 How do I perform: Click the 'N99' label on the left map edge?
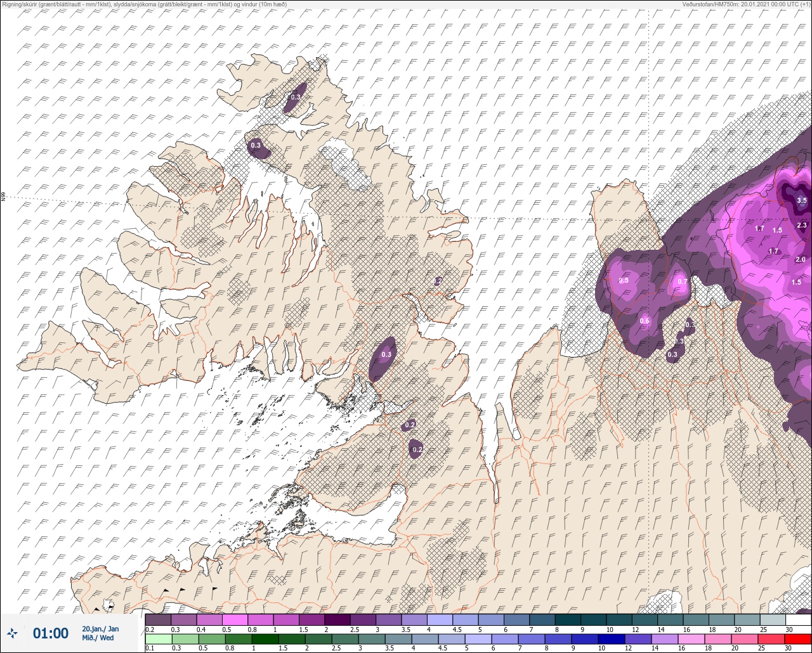coord(3,197)
